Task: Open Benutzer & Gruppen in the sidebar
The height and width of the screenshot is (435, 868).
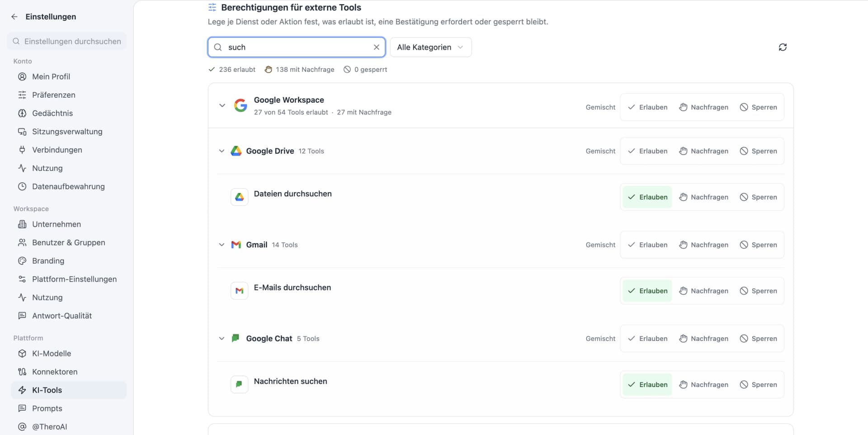Action: (x=69, y=242)
